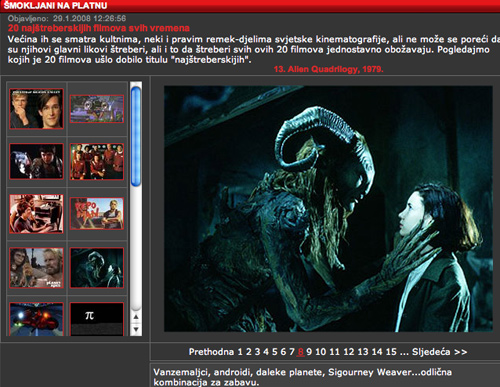Open the Pi symbol thumbnail

tap(97, 319)
